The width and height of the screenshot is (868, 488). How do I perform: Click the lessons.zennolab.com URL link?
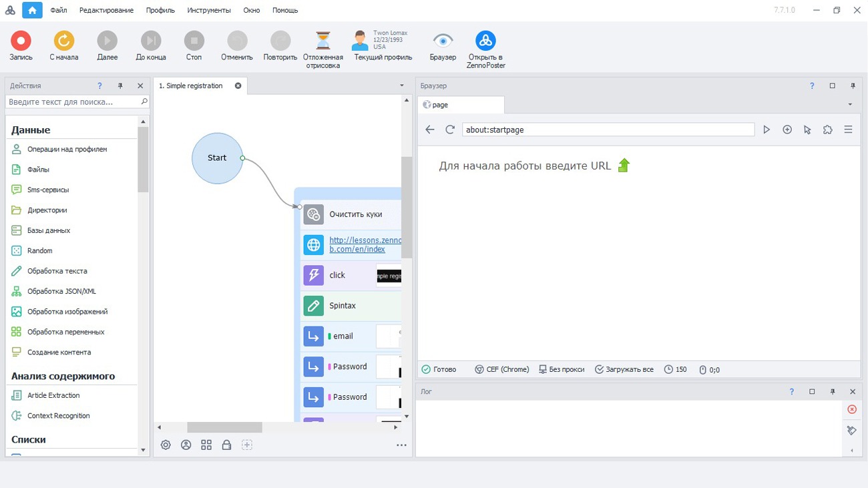[365, 244]
